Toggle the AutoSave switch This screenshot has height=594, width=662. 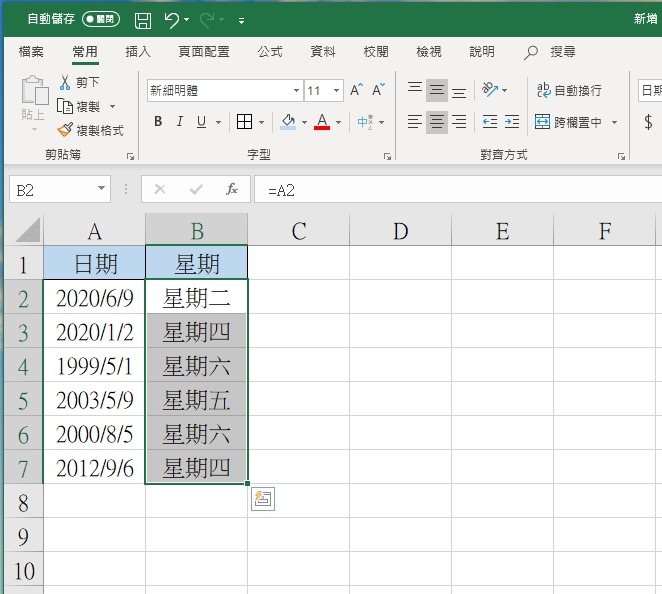point(101,19)
